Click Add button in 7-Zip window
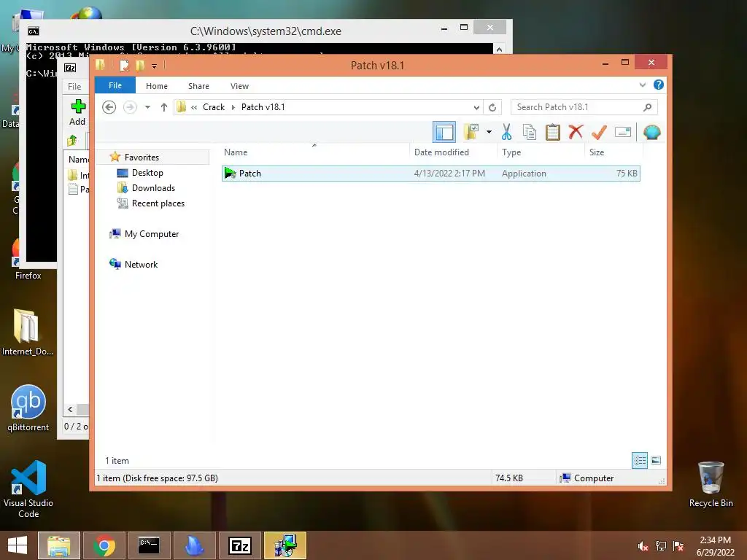Image resolution: width=747 pixels, height=560 pixels. click(77, 112)
